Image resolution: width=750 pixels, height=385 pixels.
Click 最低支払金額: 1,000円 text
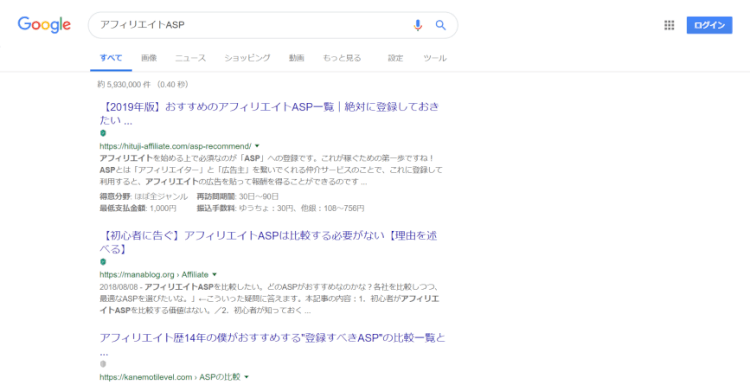point(138,208)
